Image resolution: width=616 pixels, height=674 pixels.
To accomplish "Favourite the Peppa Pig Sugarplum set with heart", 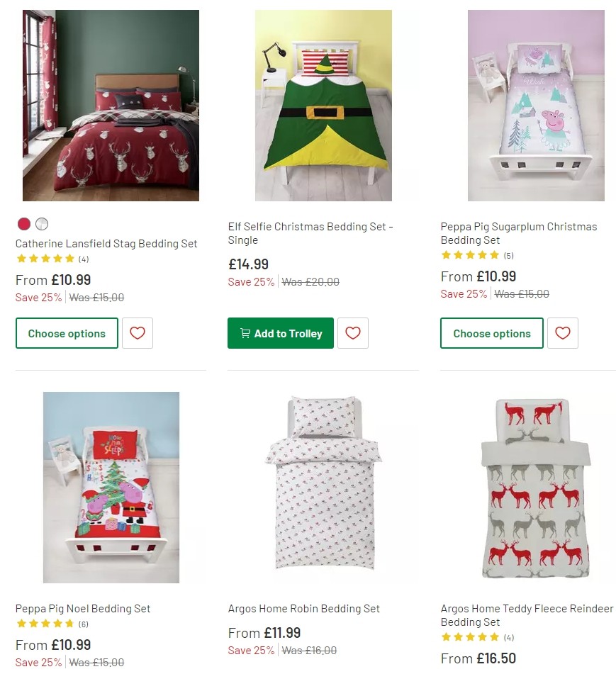I will [562, 333].
